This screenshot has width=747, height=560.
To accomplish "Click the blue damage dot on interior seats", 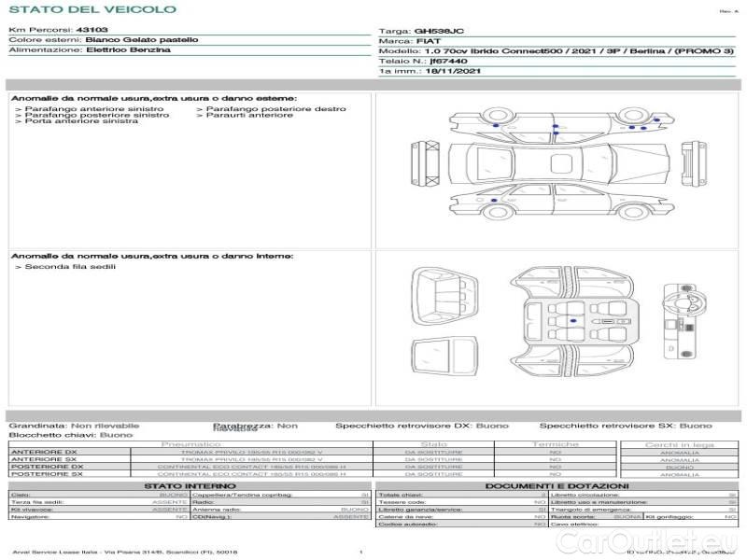I will tap(571, 320).
